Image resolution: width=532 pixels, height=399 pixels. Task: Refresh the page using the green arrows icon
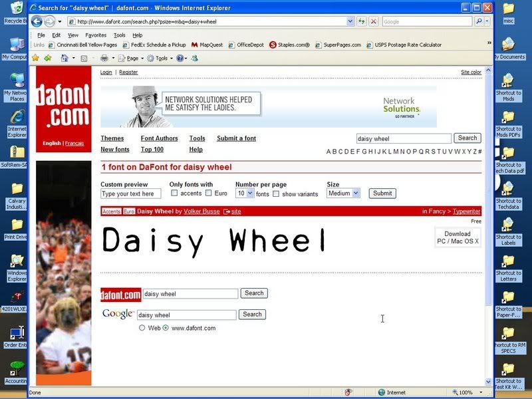click(362, 21)
